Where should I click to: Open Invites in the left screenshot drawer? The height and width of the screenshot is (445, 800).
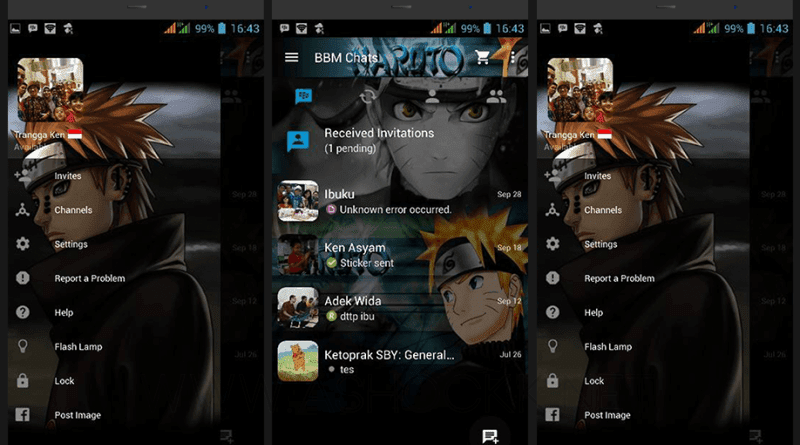68,176
